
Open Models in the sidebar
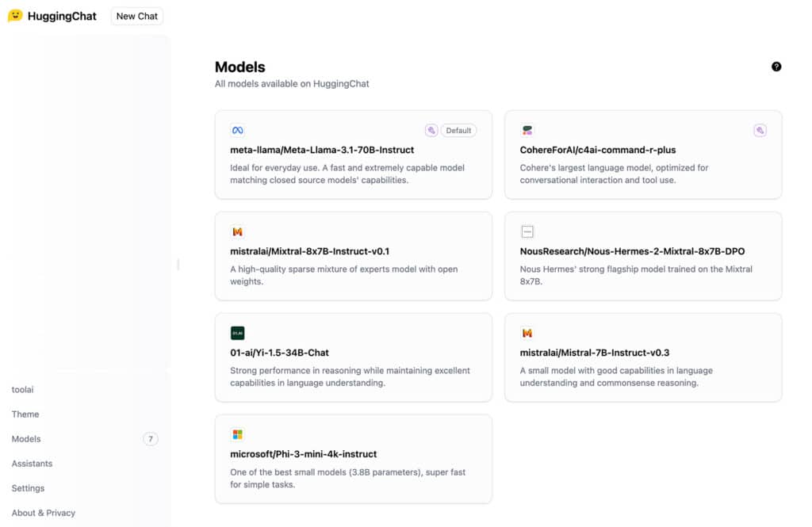(x=26, y=439)
